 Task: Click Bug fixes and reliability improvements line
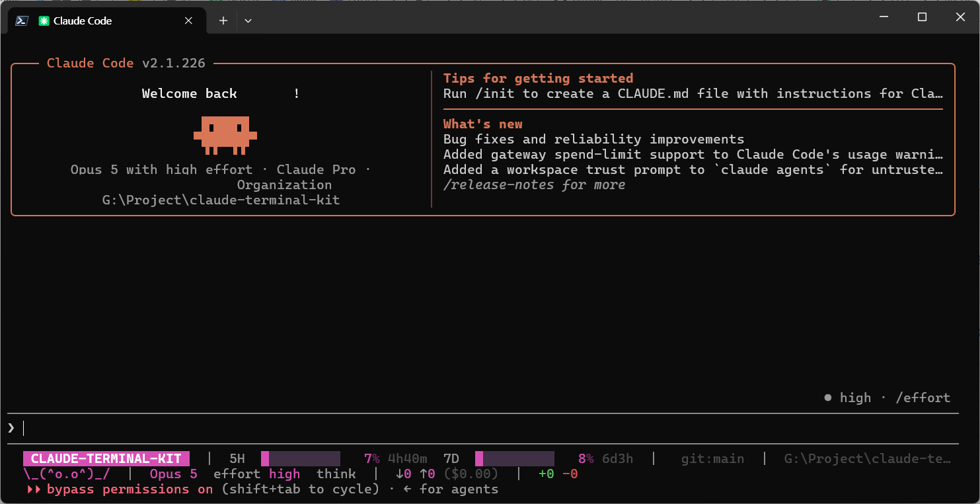point(594,139)
